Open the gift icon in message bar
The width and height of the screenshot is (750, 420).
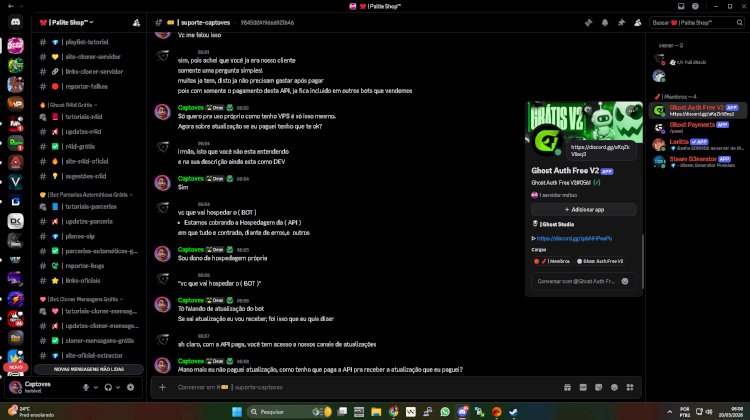[567, 387]
